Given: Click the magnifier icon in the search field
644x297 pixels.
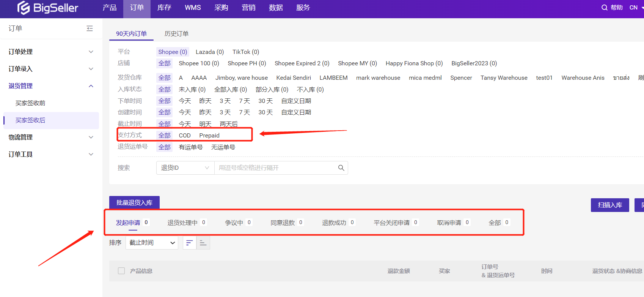Looking at the screenshot, I should 341,168.
